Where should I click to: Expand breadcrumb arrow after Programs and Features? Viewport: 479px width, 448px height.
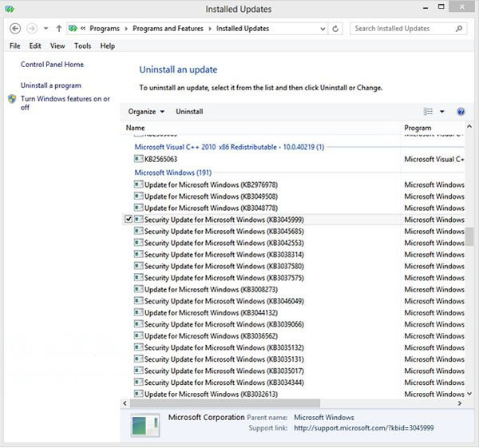(210, 29)
